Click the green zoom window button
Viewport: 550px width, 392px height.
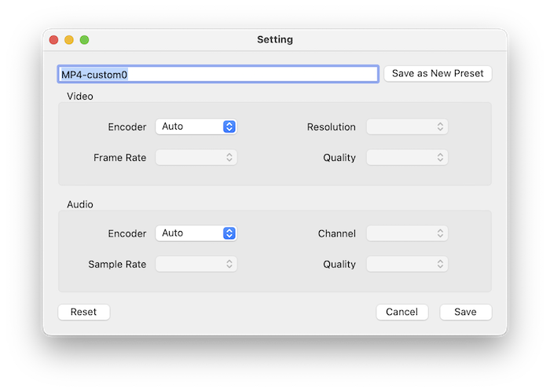[85, 40]
